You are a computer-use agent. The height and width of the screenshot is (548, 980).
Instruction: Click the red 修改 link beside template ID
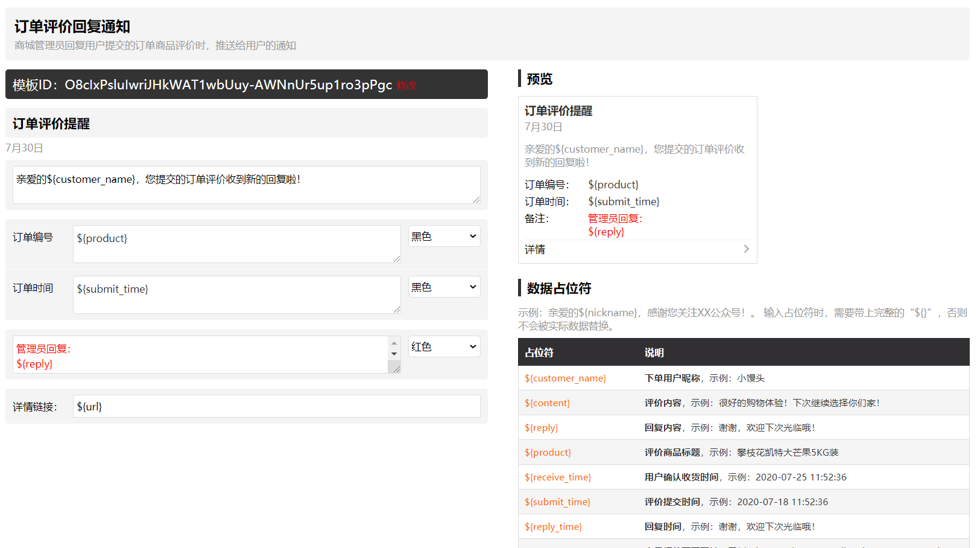click(x=406, y=86)
